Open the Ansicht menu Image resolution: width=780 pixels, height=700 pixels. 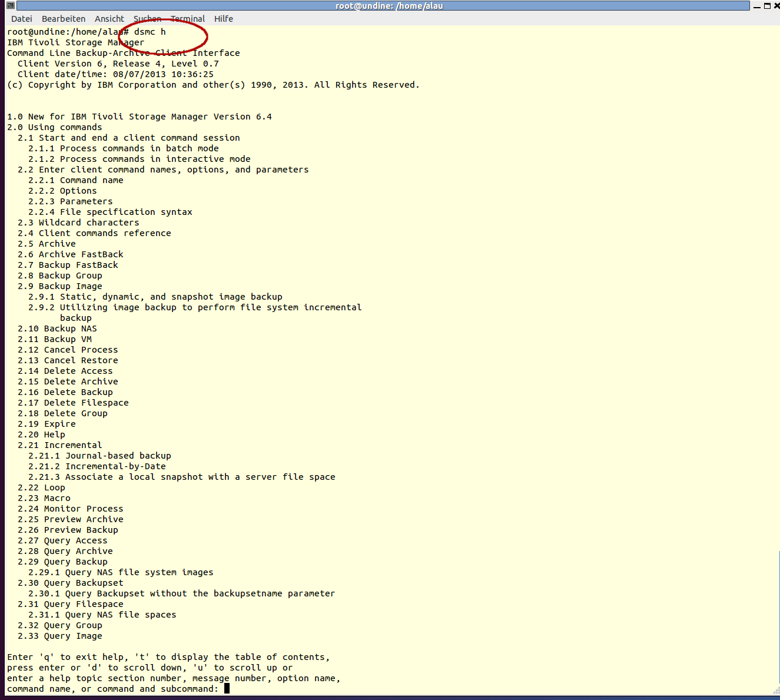coord(109,19)
